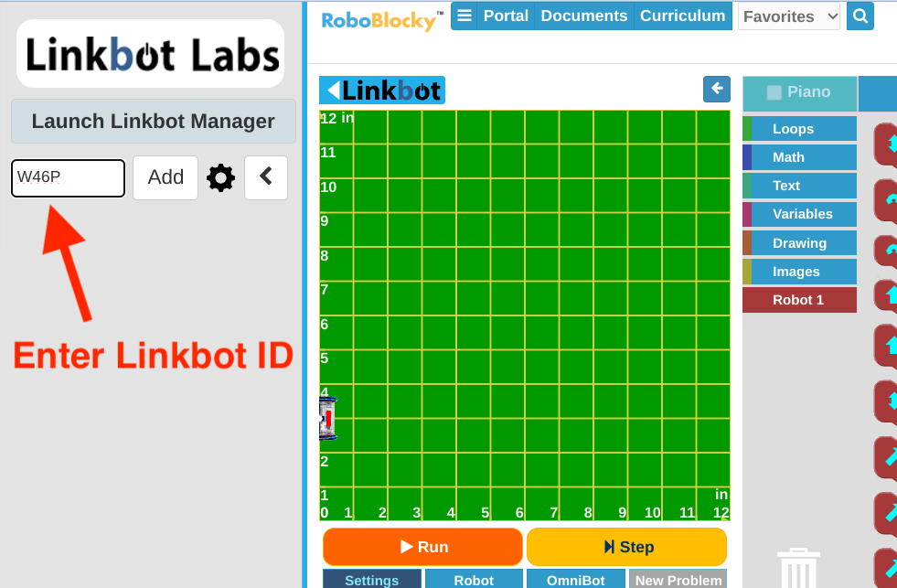Click the blue back arrow above the grid

pyautogui.click(x=717, y=90)
